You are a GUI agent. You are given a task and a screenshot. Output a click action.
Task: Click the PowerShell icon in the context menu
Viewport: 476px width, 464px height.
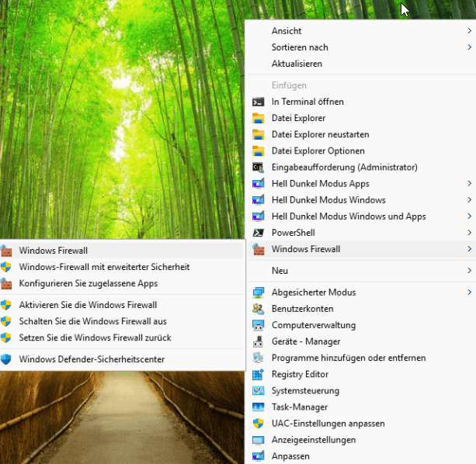(x=259, y=233)
